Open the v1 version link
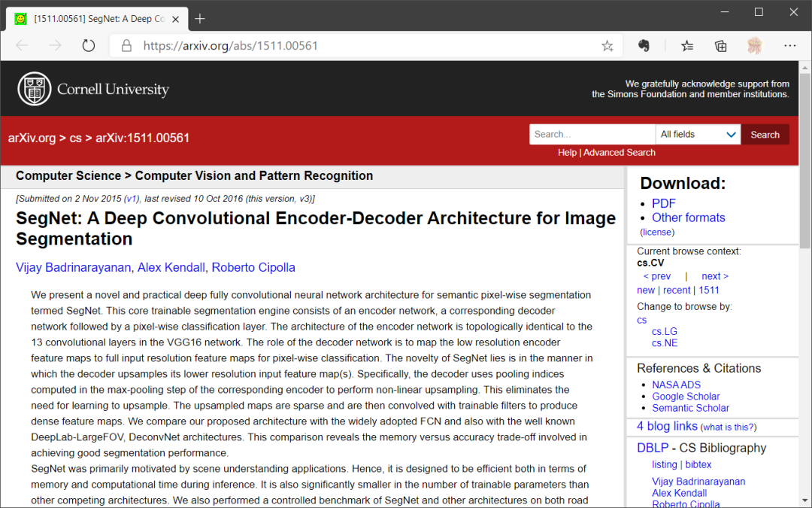This screenshot has width=812, height=508. coord(132,199)
